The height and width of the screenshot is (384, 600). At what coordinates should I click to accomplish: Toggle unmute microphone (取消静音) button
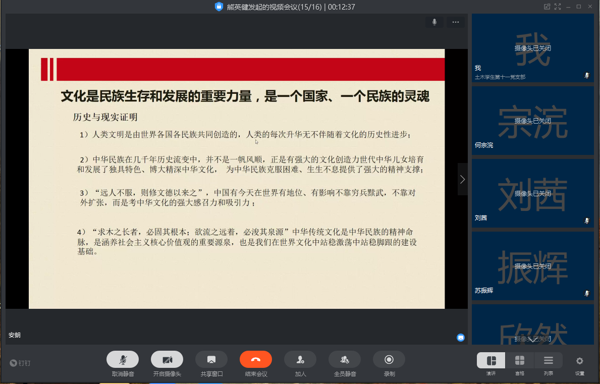pos(122,360)
